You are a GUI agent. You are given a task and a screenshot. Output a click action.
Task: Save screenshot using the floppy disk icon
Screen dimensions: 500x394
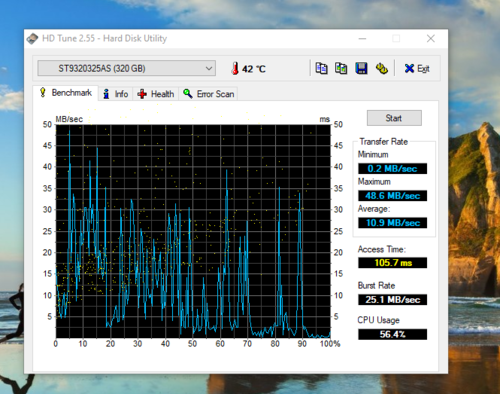361,68
